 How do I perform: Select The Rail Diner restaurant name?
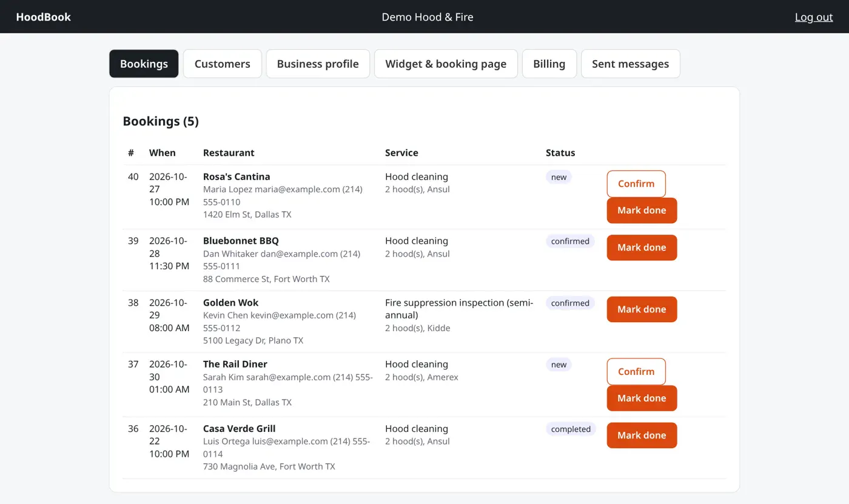click(235, 364)
